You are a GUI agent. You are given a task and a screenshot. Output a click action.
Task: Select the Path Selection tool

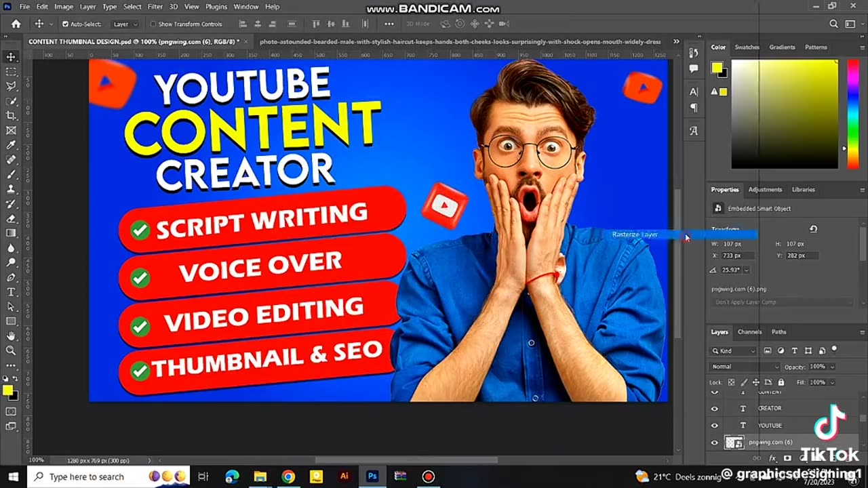tap(11, 306)
